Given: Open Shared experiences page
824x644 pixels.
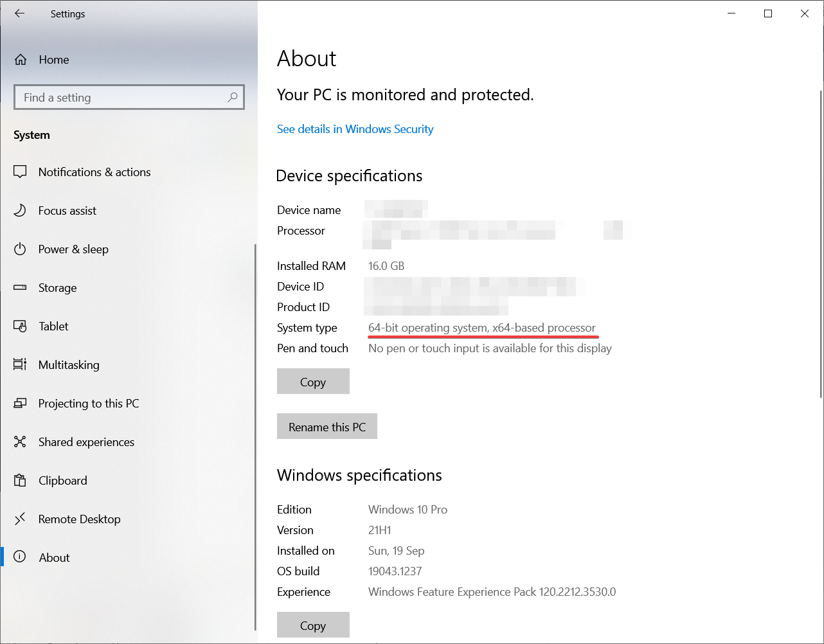Looking at the screenshot, I should tap(86, 442).
